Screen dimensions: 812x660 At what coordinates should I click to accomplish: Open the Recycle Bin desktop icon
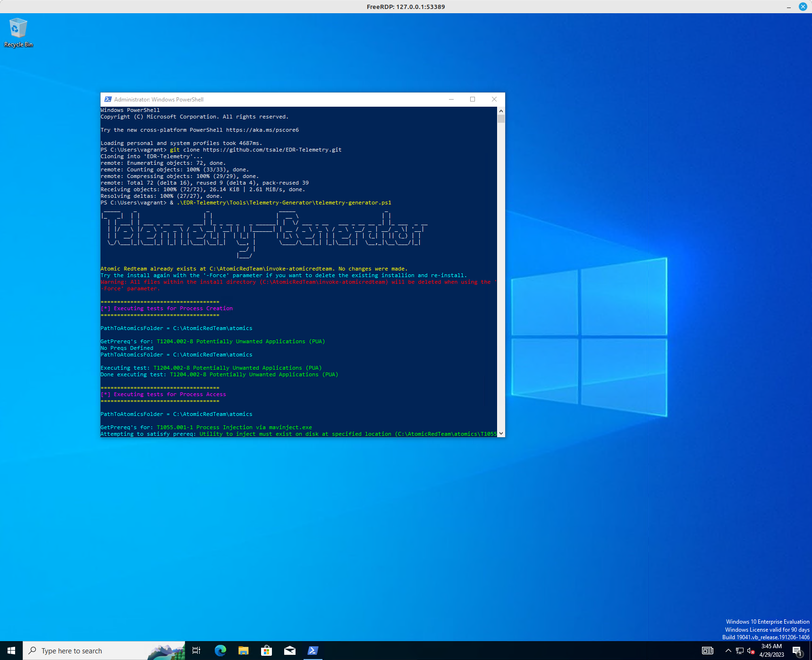click(x=18, y=33)
